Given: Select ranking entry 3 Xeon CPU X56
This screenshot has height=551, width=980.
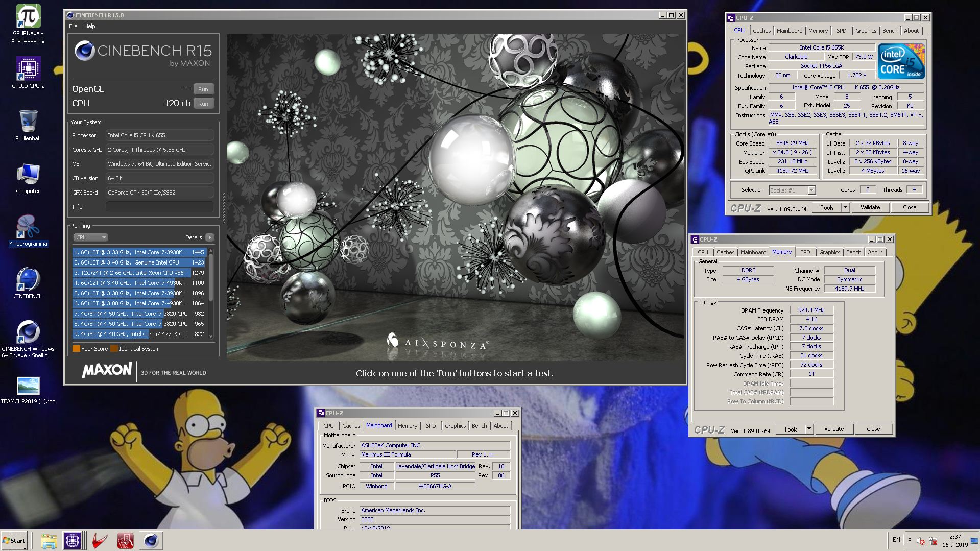Looking at the screenshot, I should (x=139, y=273).
